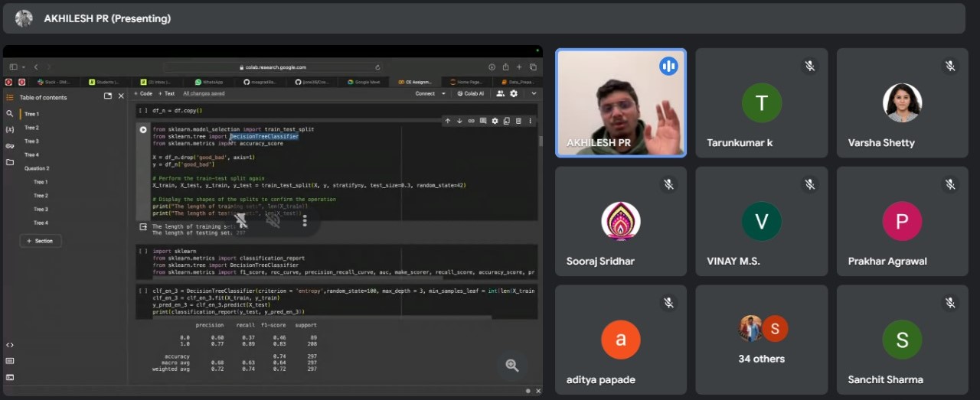Open the Variables {x} panel icon
The image size is (980, 400).
click(x=10, y=129)
